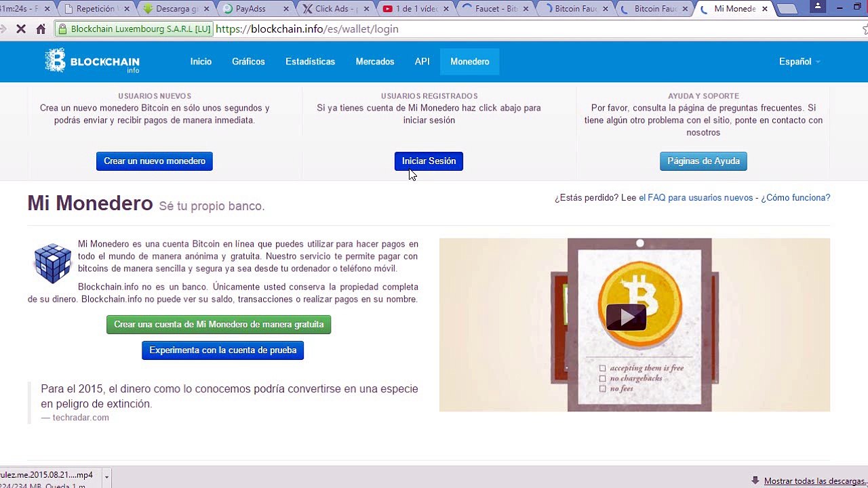Switch to the 1 de 1 vídeo tab
Viewport: 868px width, 488px height.
click(416, 9)
